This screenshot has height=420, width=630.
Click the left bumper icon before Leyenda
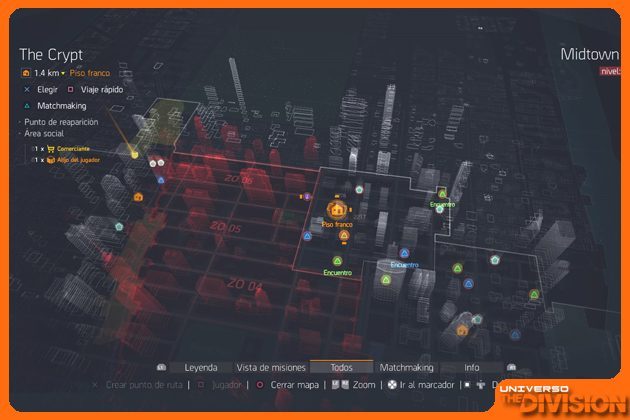pos(162,367)
